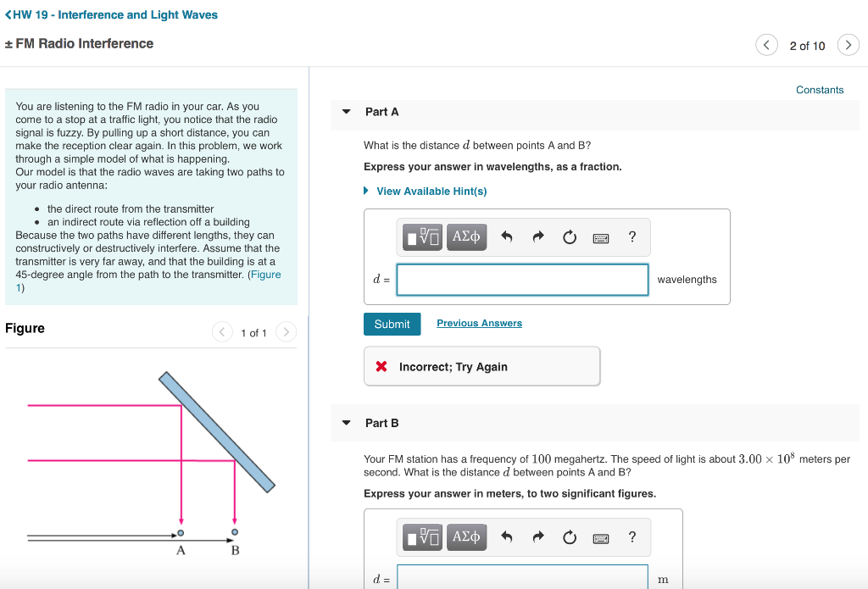Open the Constants reference

tap(819, 89)
